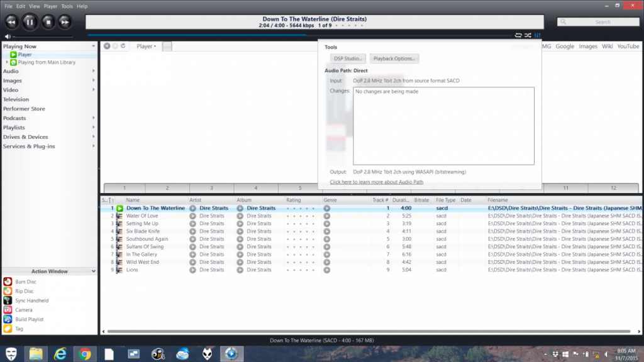Open the Player menu in menu bar

click(50, 6)
